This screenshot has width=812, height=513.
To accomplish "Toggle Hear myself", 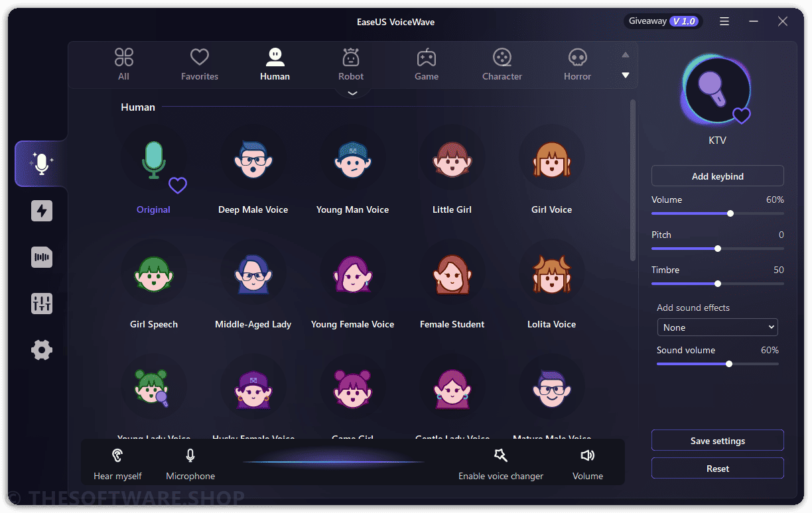I will 117,463.
